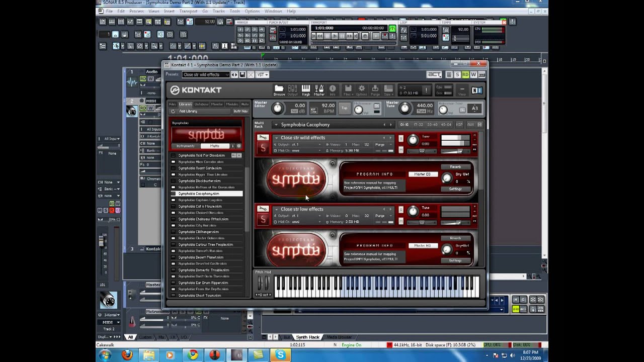Expand the Symphobia Cacophony multi rack dropdown
This screenshot has width=644, height=362.
276,125
